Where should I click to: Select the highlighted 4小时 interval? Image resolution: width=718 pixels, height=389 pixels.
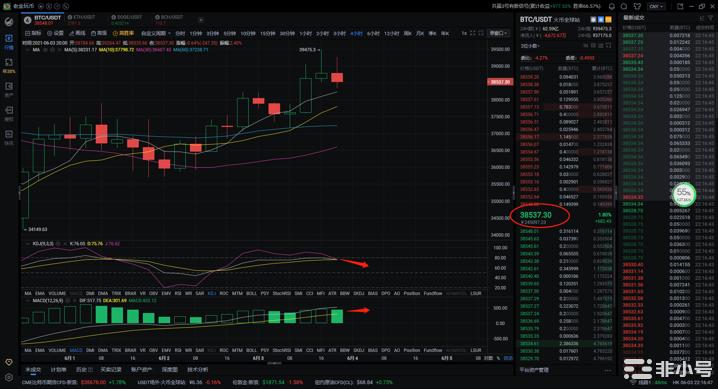[356, 33]
